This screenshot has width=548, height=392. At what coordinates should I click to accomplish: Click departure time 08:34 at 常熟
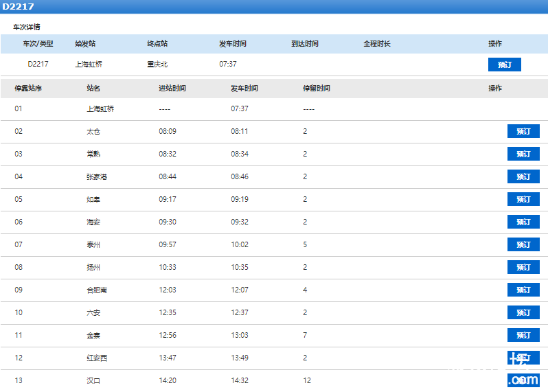tap(240, 154)
